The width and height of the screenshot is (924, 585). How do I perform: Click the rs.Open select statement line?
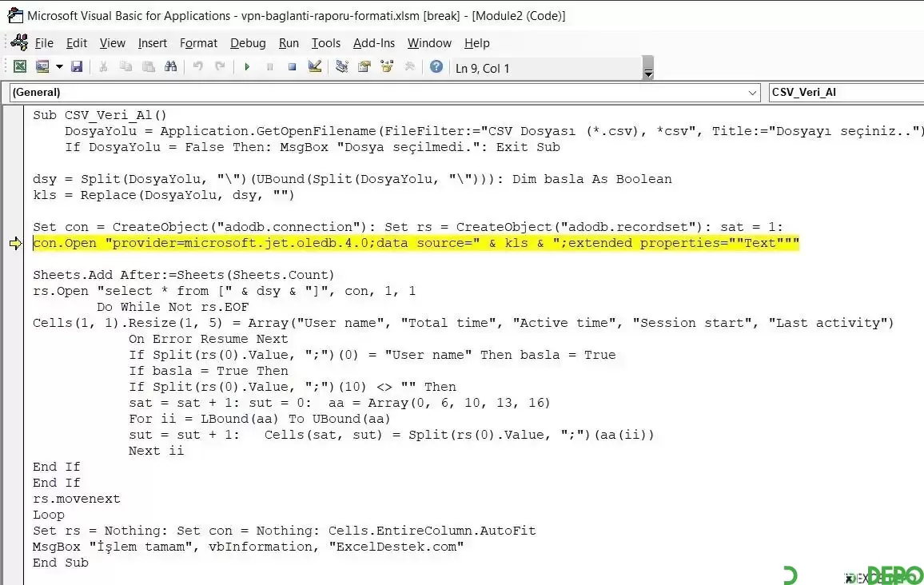coord(224,290)
